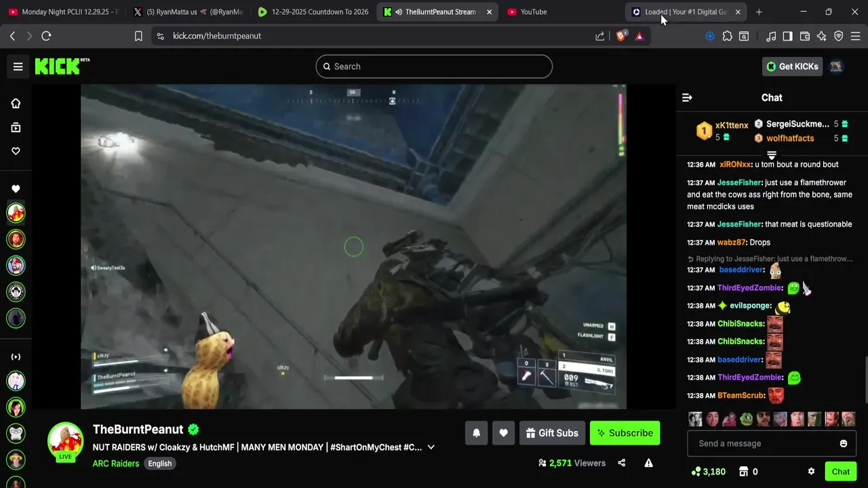The width and height of the screenshot is (868, 488).
Task: Report the stream with the warning triangle icon
Action: click(x=648, y=463)
